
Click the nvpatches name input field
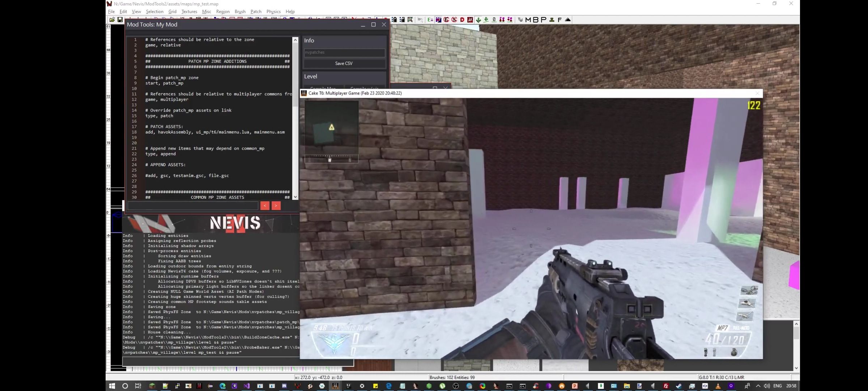coord(344,52)
